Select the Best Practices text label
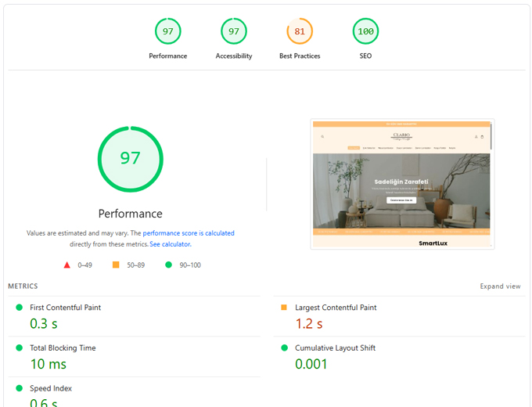 (x=300, y=56)
